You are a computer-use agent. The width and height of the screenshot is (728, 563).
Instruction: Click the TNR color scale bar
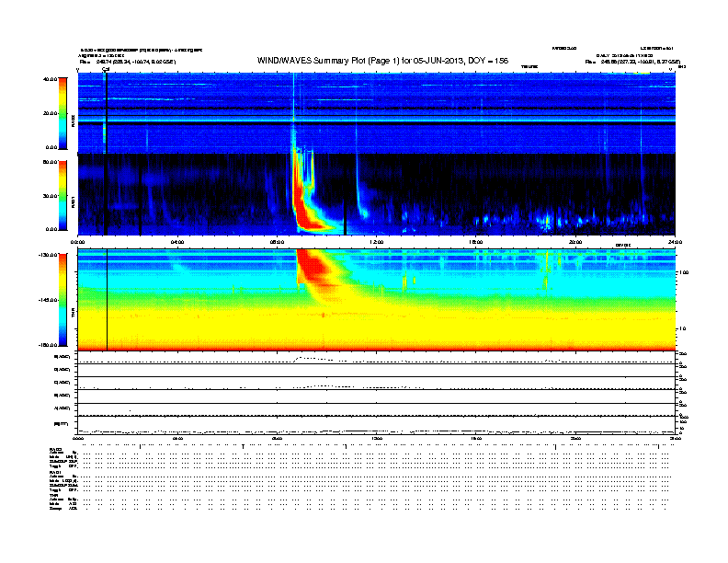tap(63, 300)
